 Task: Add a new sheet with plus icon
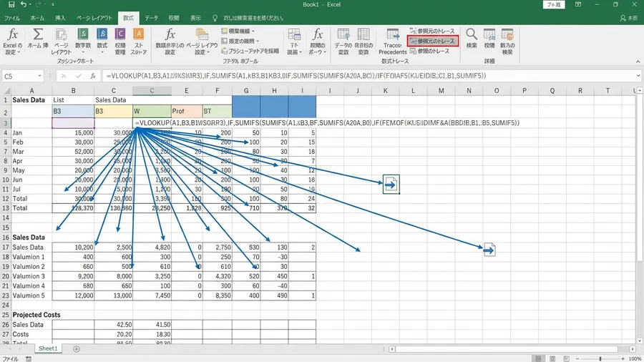pyautogui.click(x=77, y=349)
